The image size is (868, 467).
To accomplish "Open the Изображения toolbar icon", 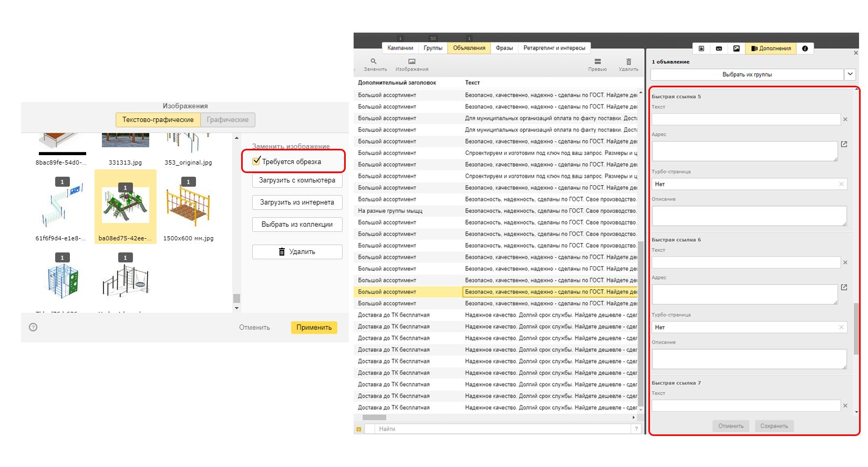I will point(412,62).
